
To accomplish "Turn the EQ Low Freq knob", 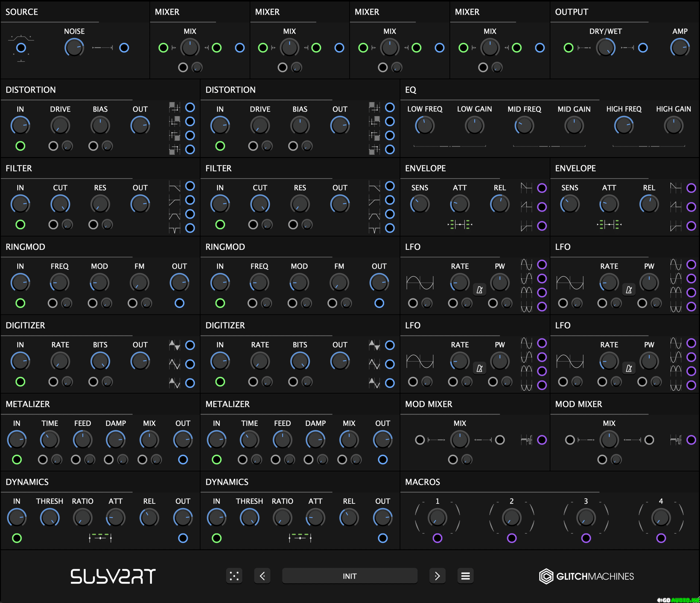I will pos(425,125).
